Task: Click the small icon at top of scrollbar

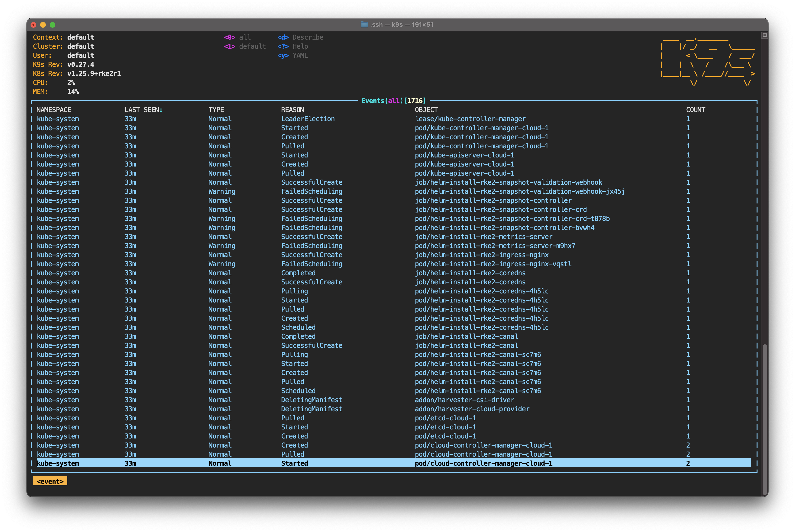Action: tap(764, 35)
